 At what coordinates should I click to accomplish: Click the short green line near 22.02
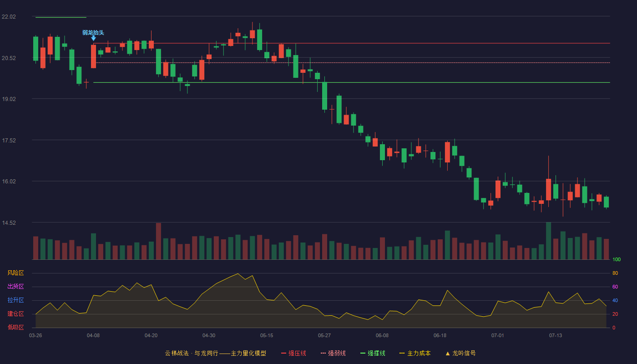coord(61,17)
